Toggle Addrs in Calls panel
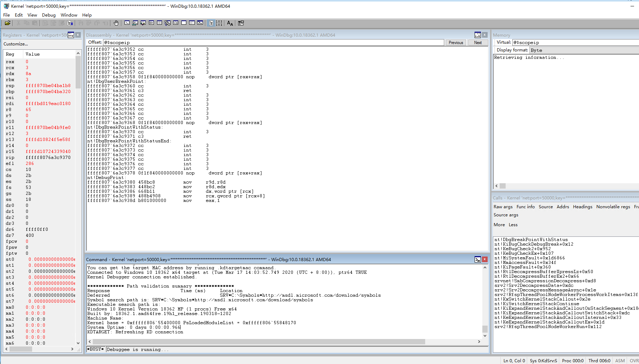This screenshot has height=364, width=639. pyautogui.click(x=563, y=207)
